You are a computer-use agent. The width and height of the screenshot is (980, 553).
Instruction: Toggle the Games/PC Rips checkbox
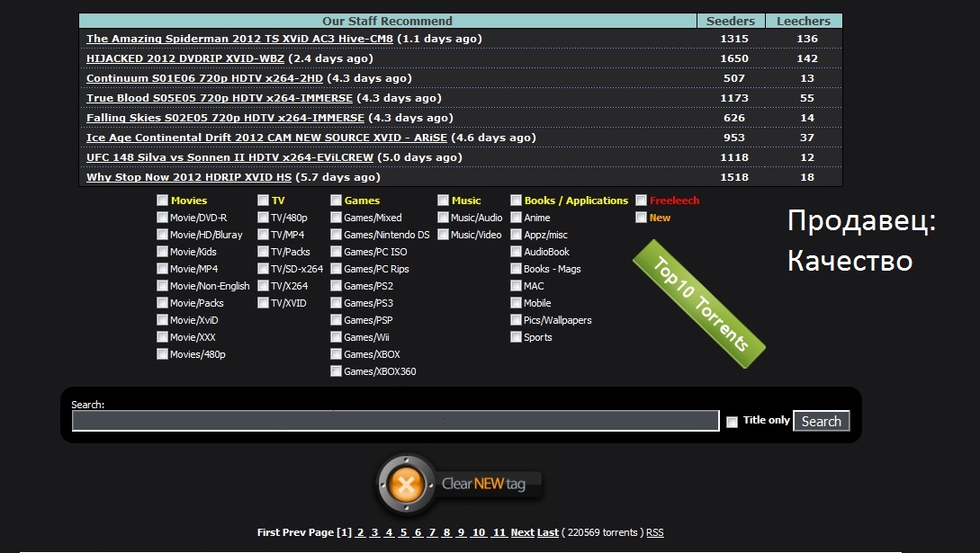pos(337,268)
